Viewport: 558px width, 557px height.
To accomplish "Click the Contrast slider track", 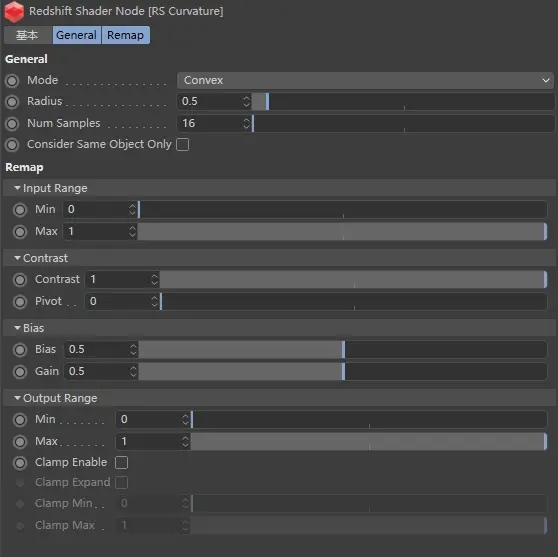I will tap(353, 280).
